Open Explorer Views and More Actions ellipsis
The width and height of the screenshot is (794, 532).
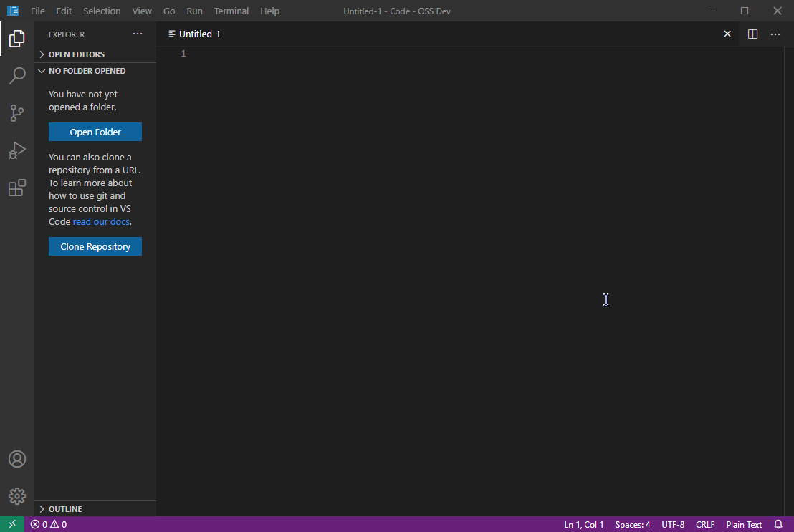137,34
